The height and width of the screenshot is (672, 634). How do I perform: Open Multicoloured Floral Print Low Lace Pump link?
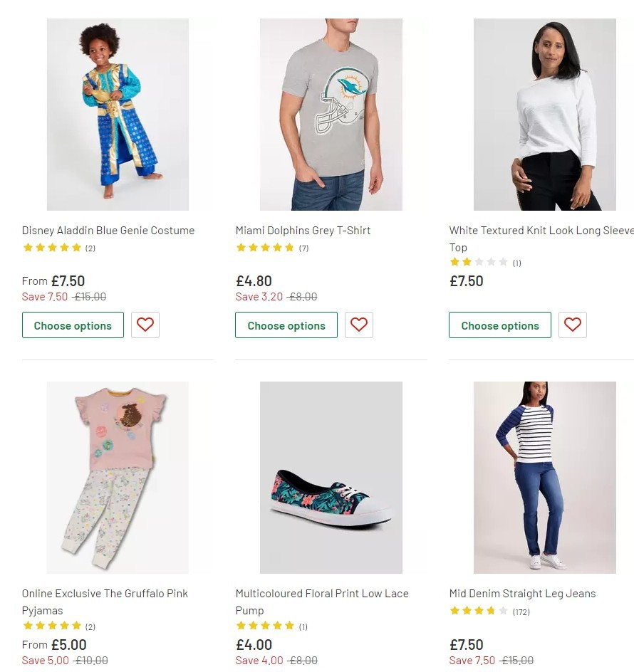point(322,594)
